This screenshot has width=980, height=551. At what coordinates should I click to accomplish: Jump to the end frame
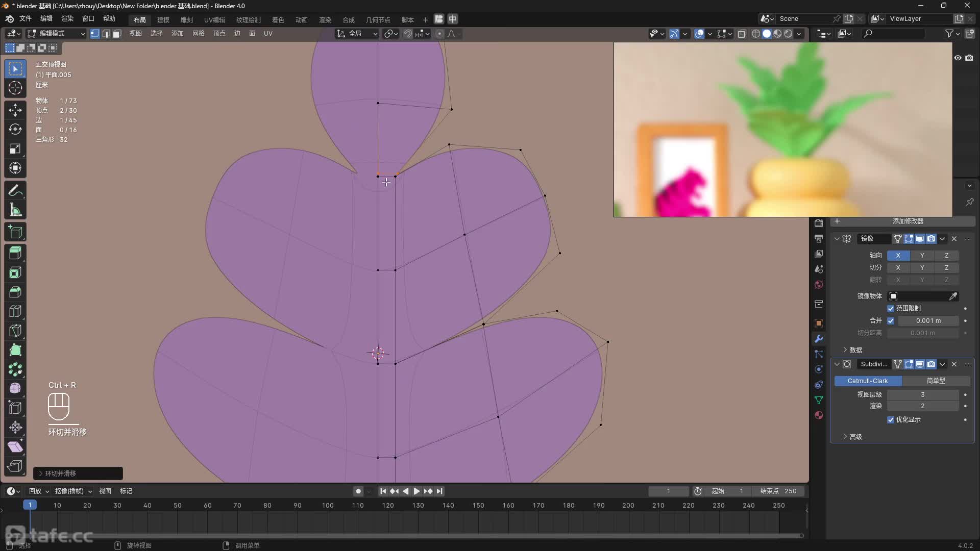pos(439,491)
